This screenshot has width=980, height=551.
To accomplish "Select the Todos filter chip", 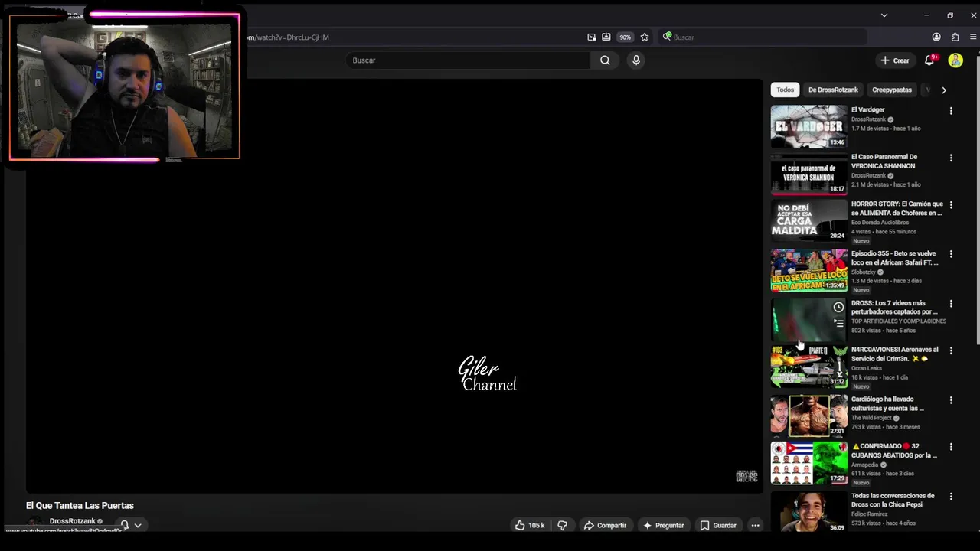I will tap(786, 90).
